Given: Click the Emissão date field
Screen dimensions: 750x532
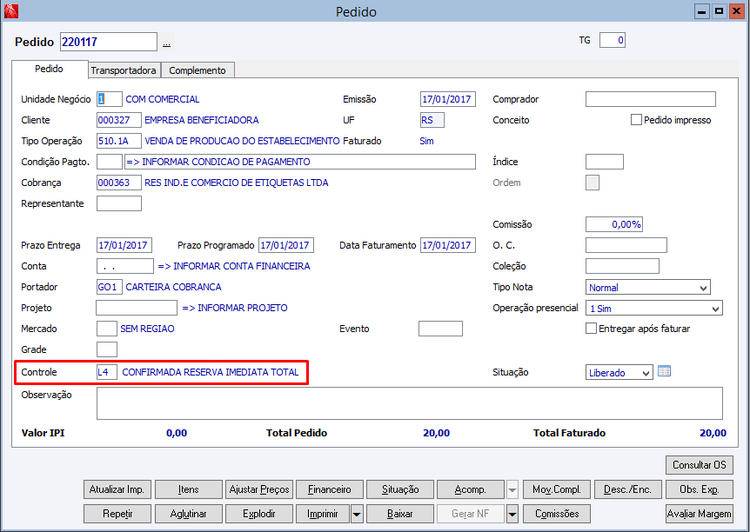Looking at the screenshot, I should point(448,99).
